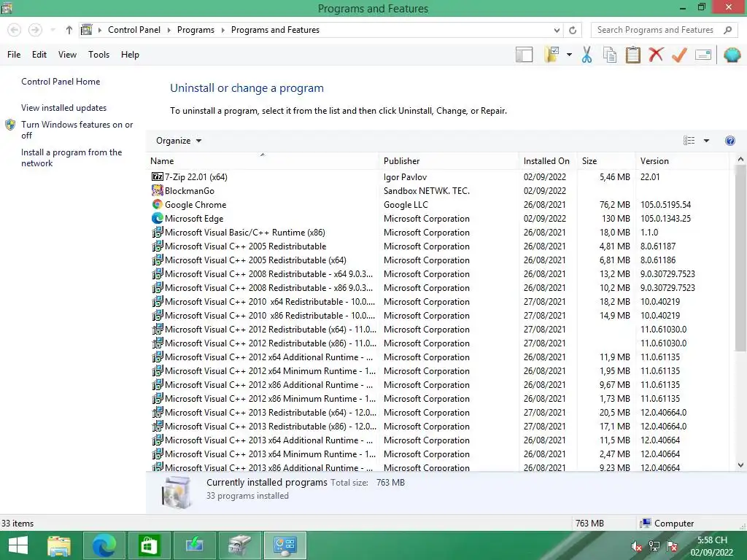Viewport: 747px width, 560px height.
Task: Click the muted volume tray icon
Action: pos(636,546)
